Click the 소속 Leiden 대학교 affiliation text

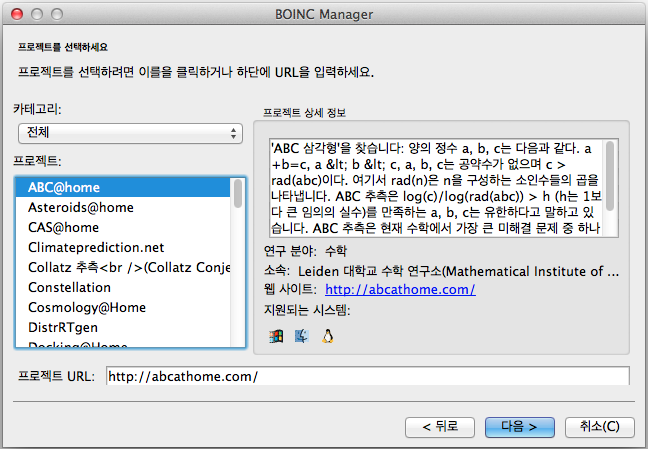coord(441,271)
